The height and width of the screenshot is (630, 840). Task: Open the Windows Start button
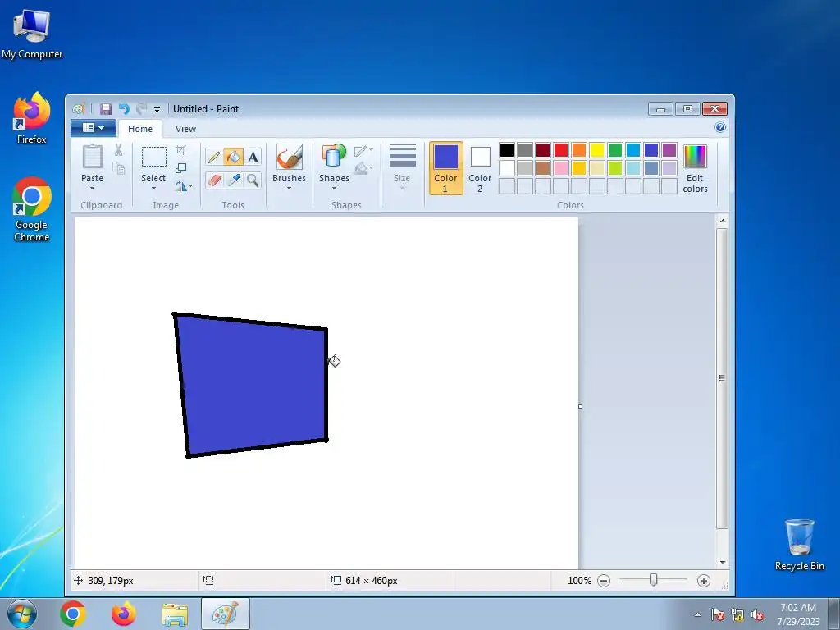point(22,614)
